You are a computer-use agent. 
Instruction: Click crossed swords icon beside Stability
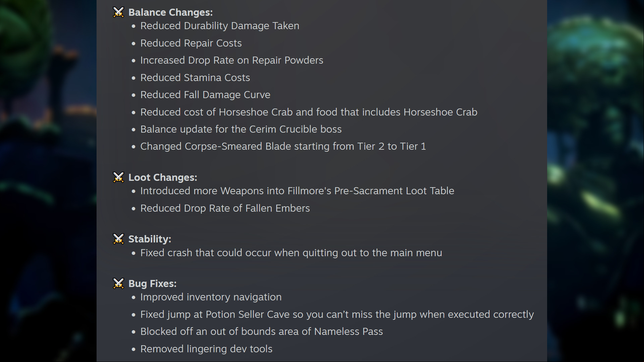118,239
